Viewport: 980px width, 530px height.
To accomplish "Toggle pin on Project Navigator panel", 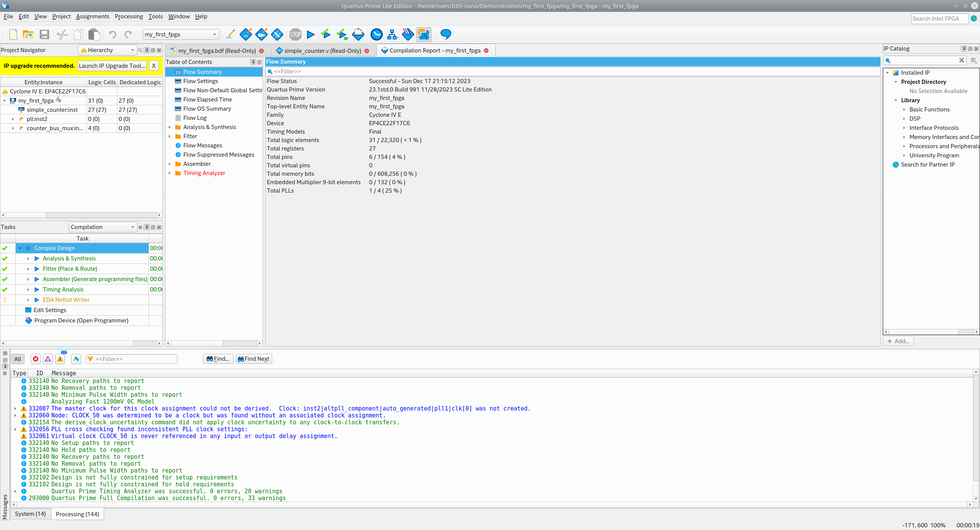I will [x=147, y=50].
